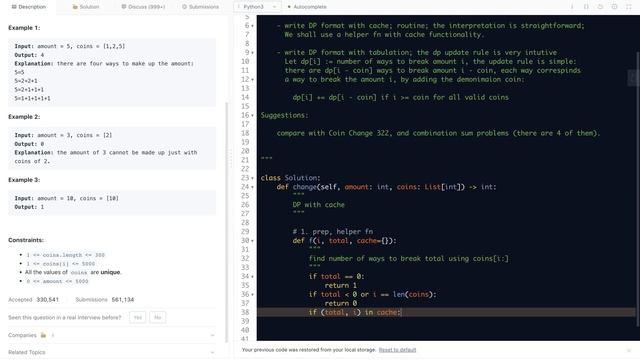
Task: Click 'def f(i, total, cache={}):' line
Action: (344, 241)
